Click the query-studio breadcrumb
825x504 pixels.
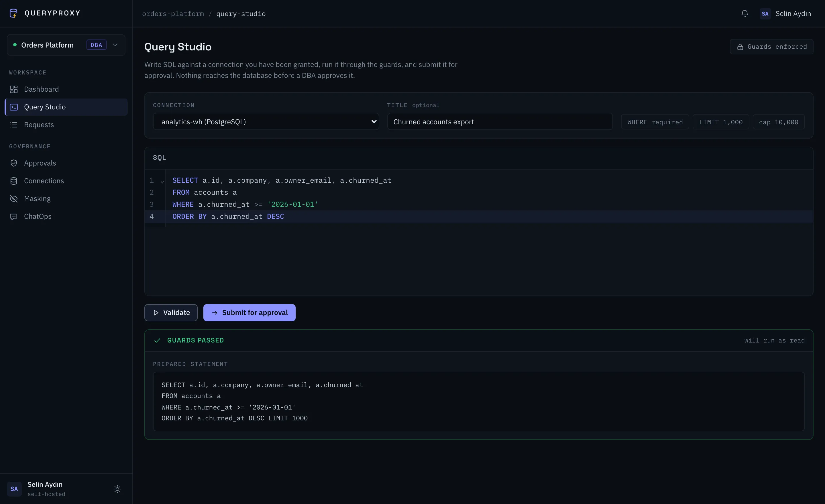pos(241,14)
